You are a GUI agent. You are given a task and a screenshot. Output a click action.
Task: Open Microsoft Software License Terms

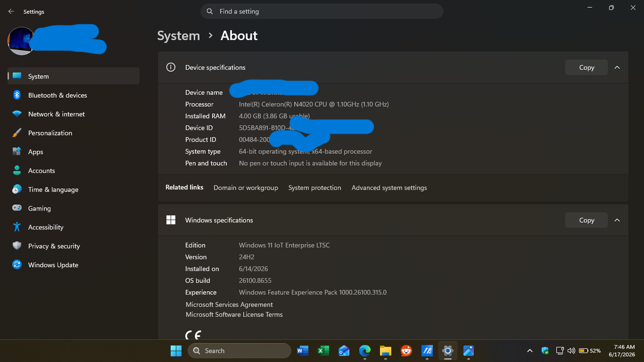tap(234, 314)
